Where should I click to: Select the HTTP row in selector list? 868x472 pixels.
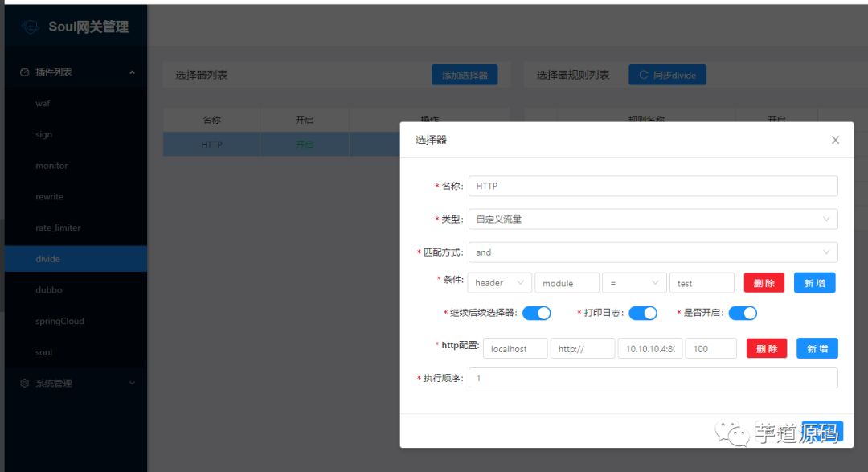[281, 144]
